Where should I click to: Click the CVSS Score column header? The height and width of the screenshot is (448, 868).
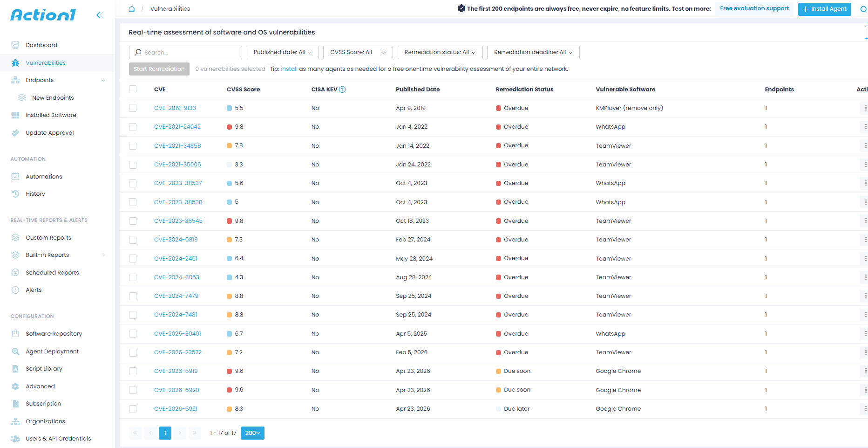[243, 90]
